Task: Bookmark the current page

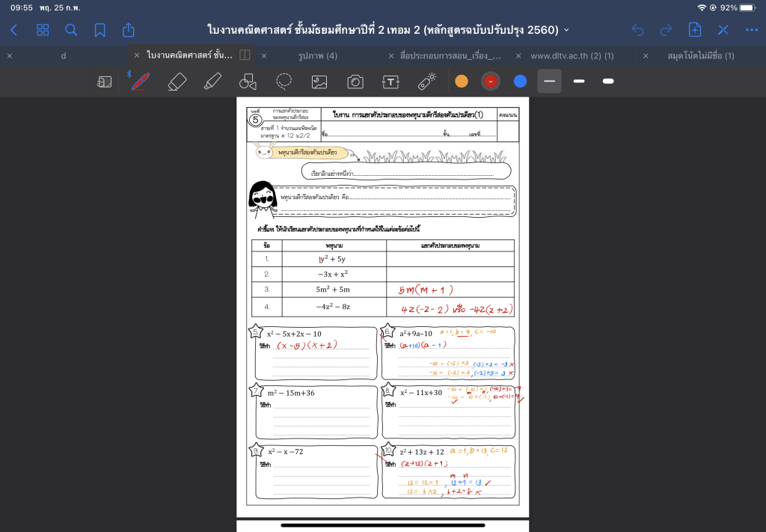Action: pos(99,30)
